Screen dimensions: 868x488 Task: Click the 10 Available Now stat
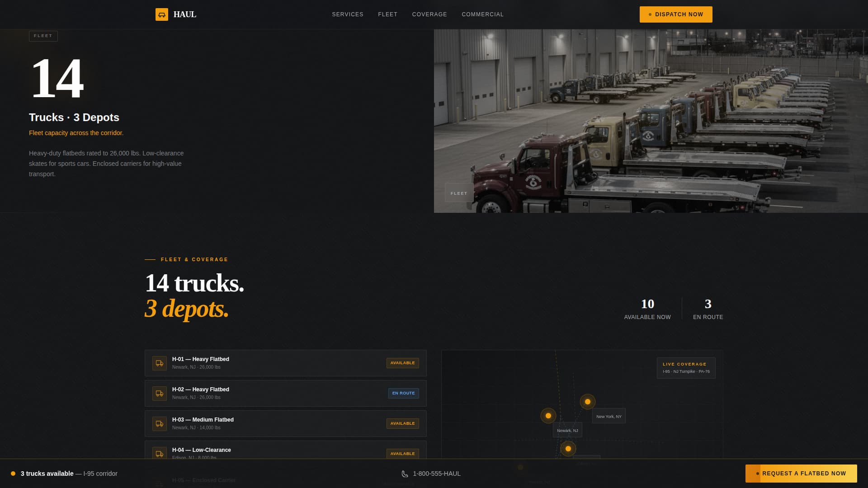647,309
